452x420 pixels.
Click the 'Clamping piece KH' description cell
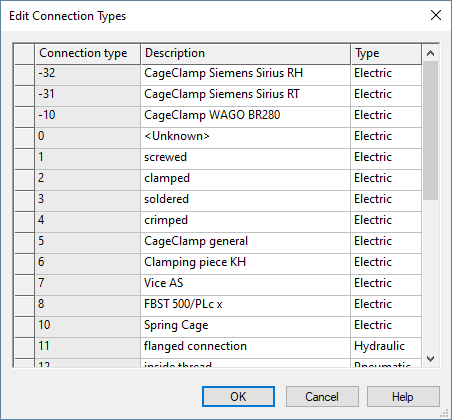(x=246, y=264)
